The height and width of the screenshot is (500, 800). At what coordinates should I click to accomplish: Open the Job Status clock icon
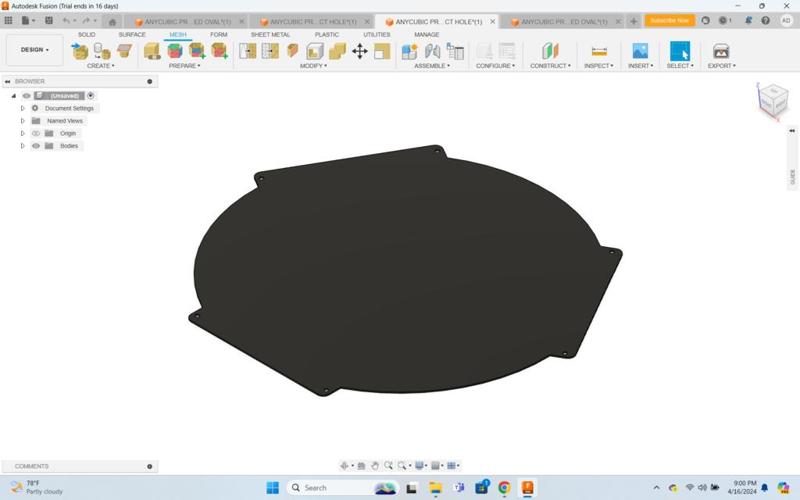tap(724, 21)
